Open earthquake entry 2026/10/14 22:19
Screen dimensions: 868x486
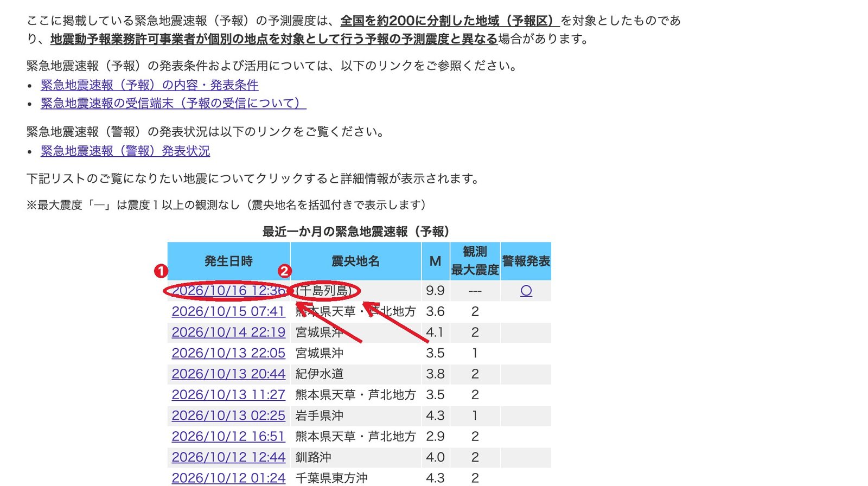(228, 332)
